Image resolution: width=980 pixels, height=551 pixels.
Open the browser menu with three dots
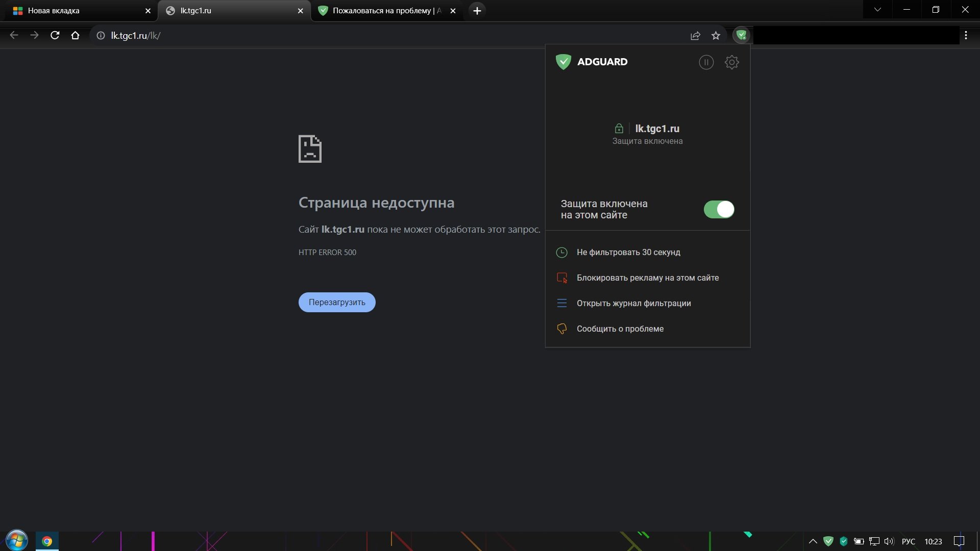tap(966, 35)
